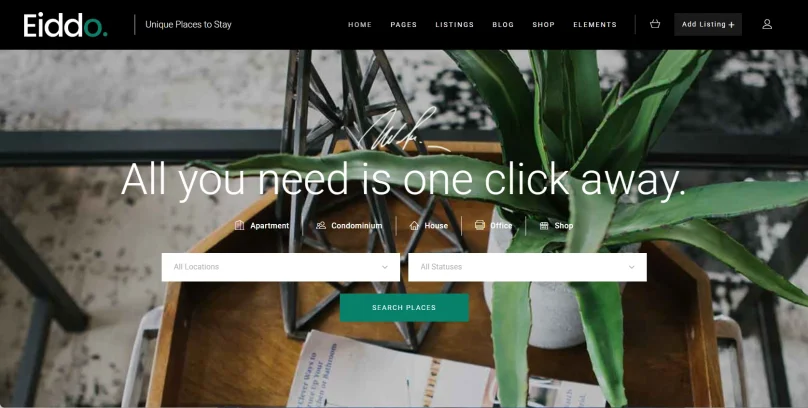Select the Condominium people icon
Screen dimensions: 808x408
tap(321, 226)
